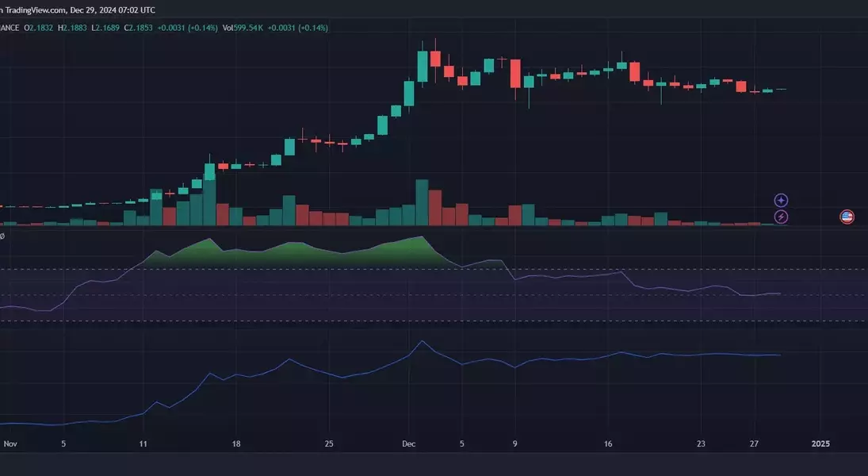Click the close price value C2.1853
The image size is (868, 476).
click(x=139, y=28)
